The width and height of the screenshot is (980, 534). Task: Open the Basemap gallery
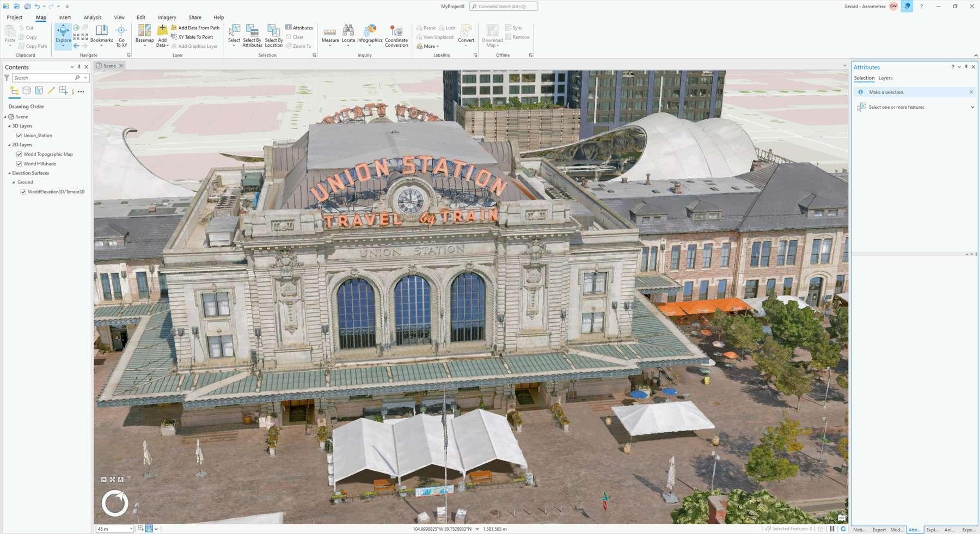(x=144, y=35)
